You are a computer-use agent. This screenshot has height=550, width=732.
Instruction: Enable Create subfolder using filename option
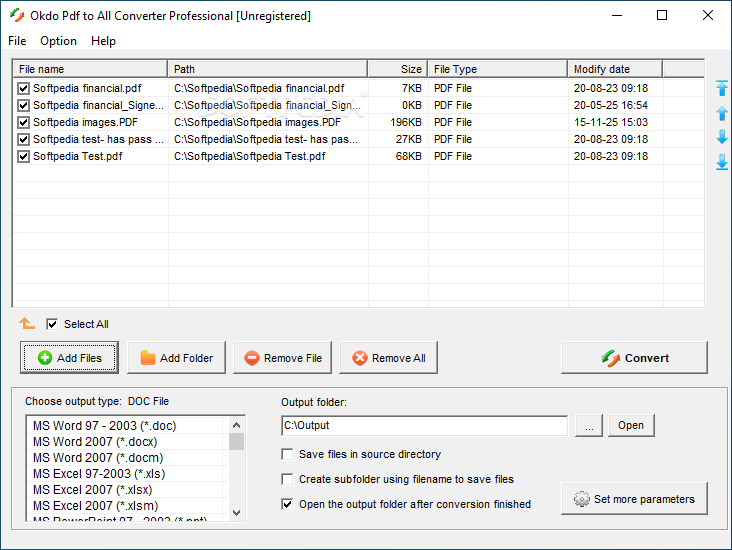click(x=287, y=479)
